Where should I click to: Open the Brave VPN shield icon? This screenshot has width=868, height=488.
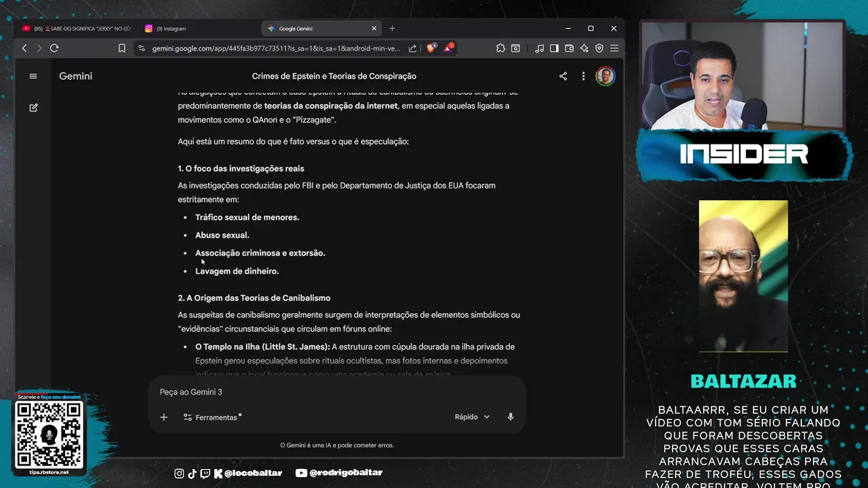[x=599, y=48]
